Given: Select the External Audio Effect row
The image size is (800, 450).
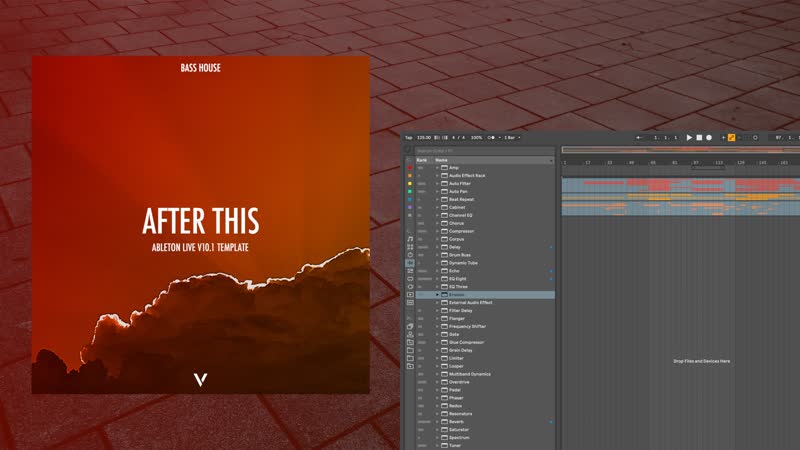Looking at the screenshot, I should [x=485, y=303].
